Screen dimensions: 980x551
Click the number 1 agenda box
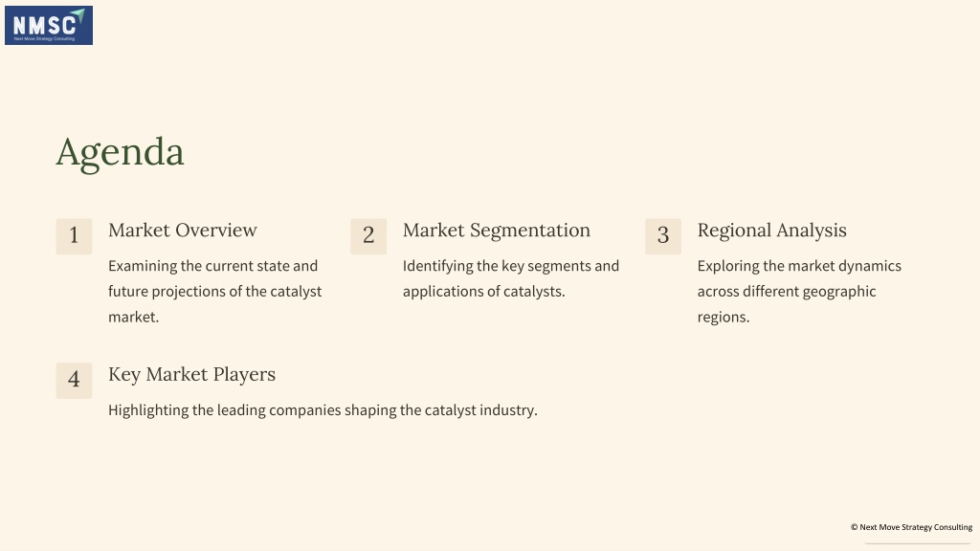tap(74, 236)
